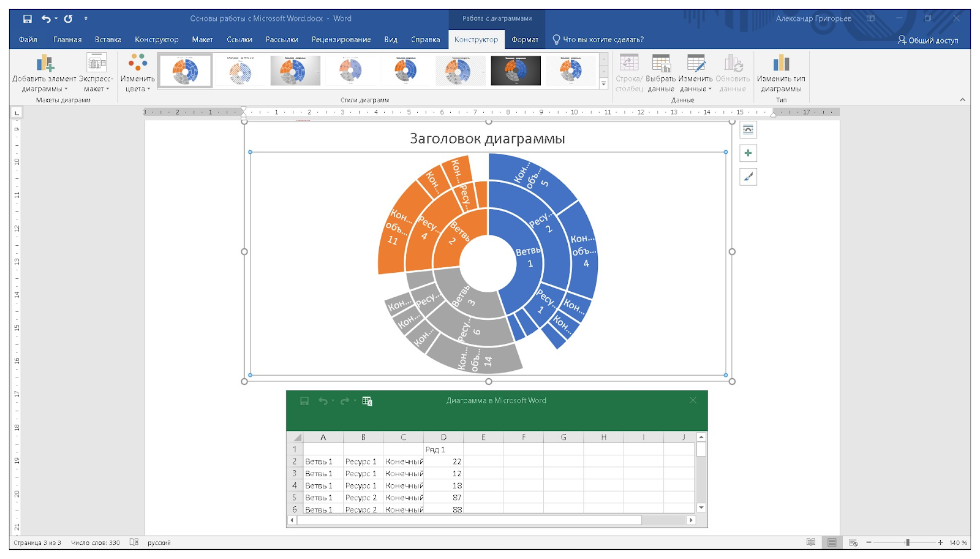The height and width of the screenshot is (559, 980).
Task: Click the Select Data icon
Action: (661, 63)
